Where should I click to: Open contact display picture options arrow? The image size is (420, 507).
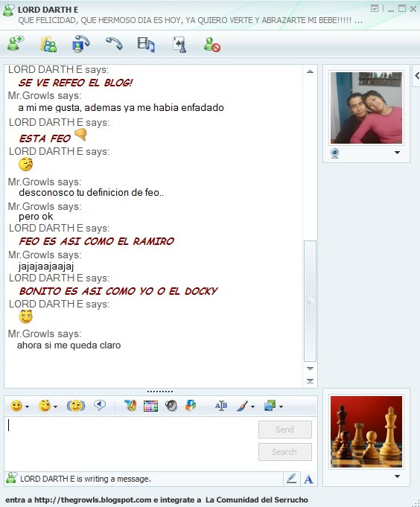tap(398, 153)
